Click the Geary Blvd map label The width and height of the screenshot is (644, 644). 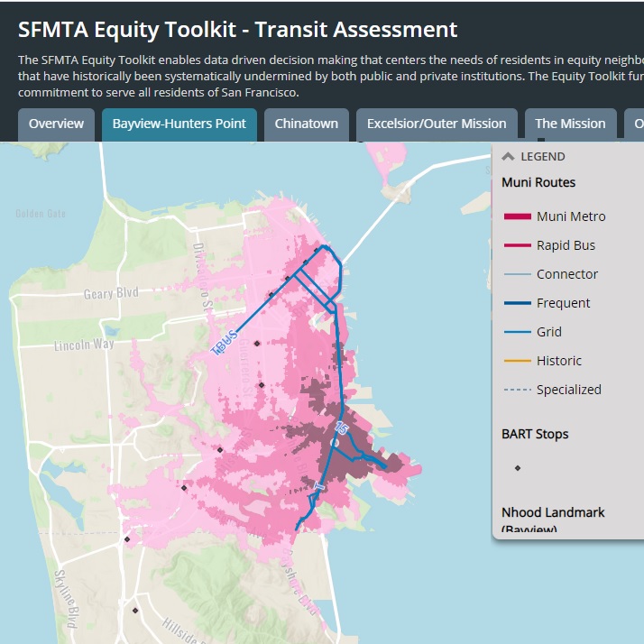coord(110,293)
